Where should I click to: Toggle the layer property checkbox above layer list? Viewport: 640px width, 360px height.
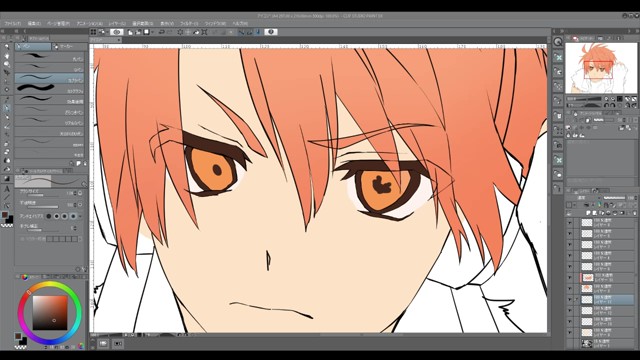click(569, 205)
